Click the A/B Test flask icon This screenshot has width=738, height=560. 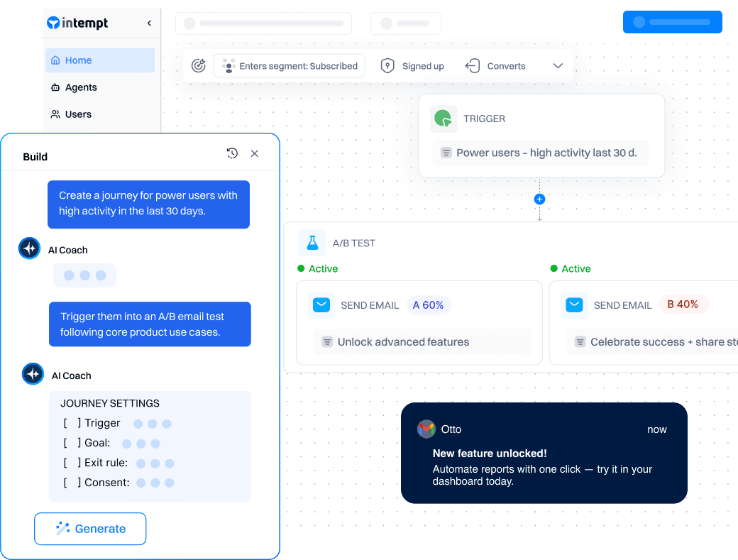[312, 243]
